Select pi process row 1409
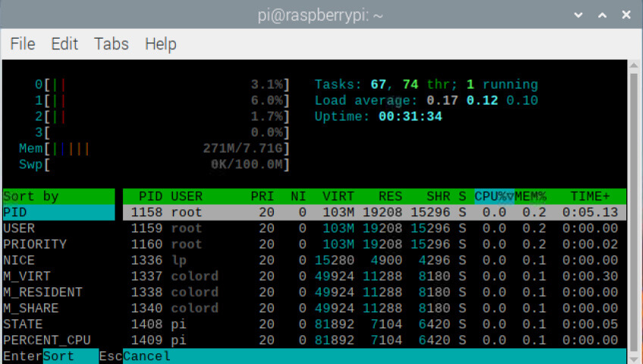This screenshot has width=643, height=364. [375, 340]
